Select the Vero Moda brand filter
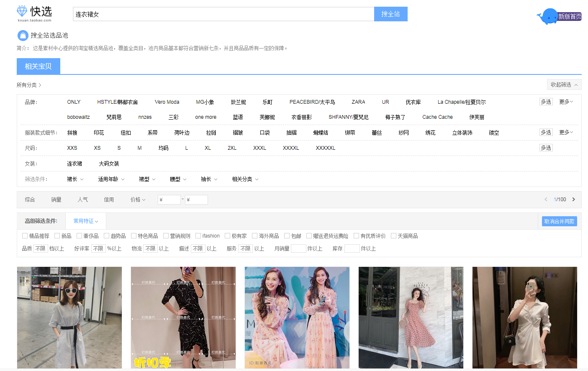The height and width of the screenshot is (371, 588). pyautogui.click(x=167, y=102)
